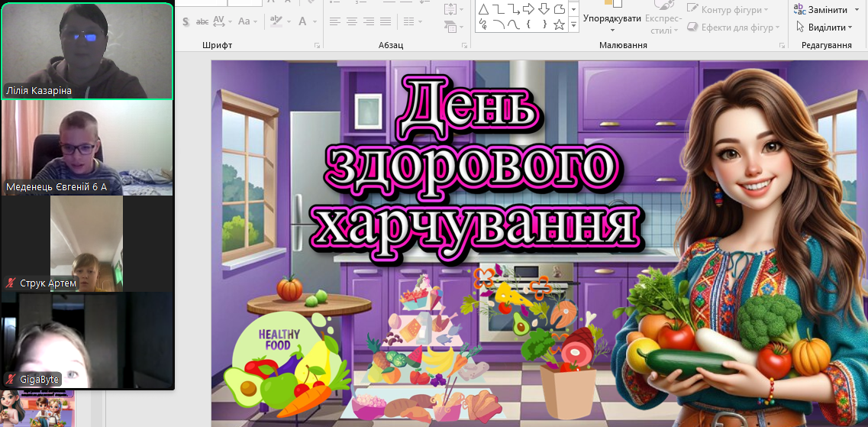This screenshot has width=868, height=427.
Task: Click muted microphone icon for Струк Артем
Action: [x=11, y=283]
